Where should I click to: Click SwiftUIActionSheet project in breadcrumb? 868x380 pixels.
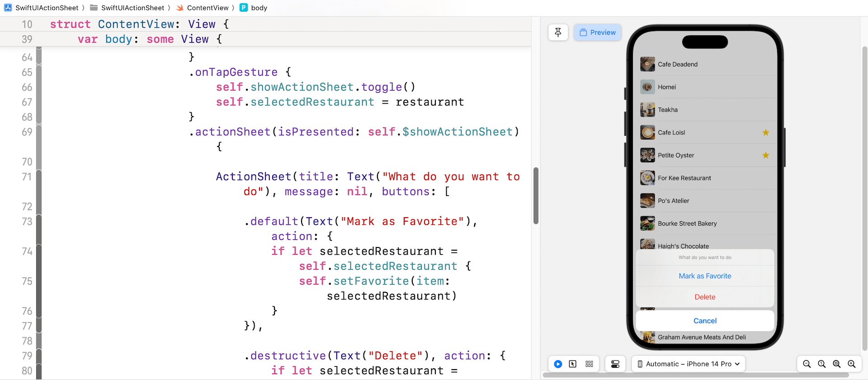pyautogui.click(x=41, y=8)
